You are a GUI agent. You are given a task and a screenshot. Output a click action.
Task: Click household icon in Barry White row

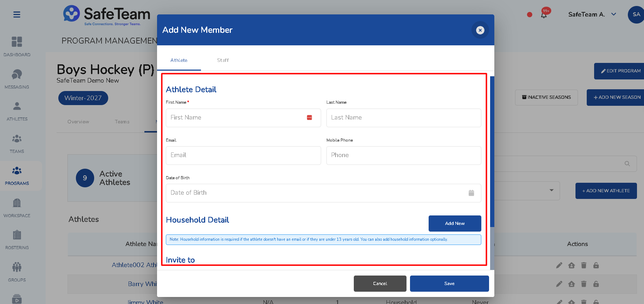tap(572, 284)
